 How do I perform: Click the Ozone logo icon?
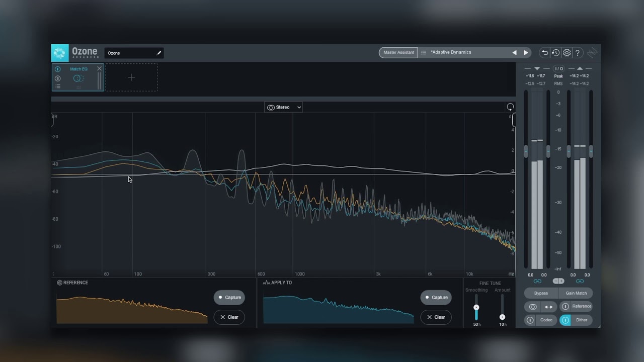(60, 53)
